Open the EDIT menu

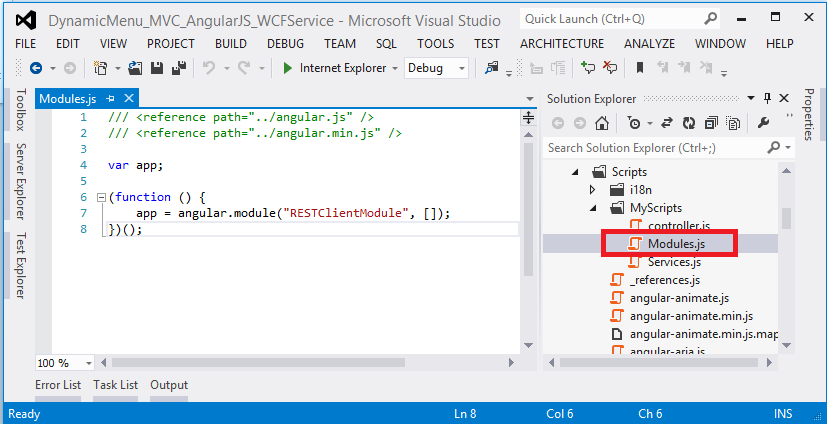tap(68, 44)
